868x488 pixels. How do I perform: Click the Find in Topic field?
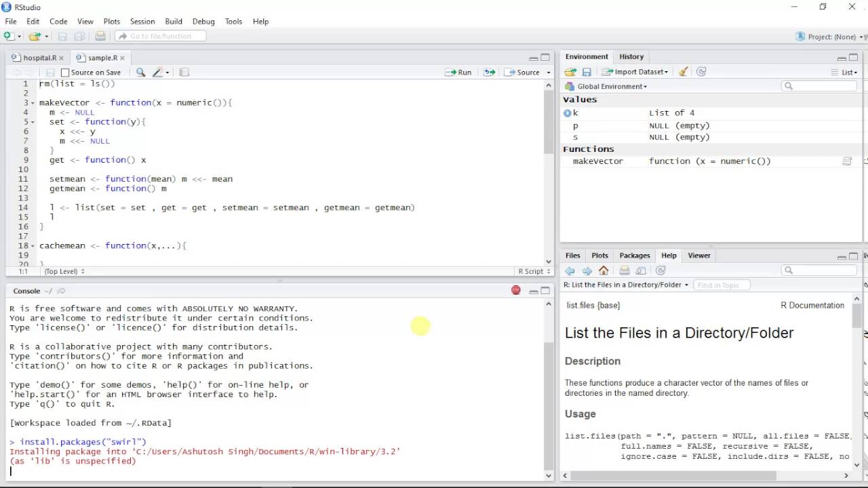(722, 285)
